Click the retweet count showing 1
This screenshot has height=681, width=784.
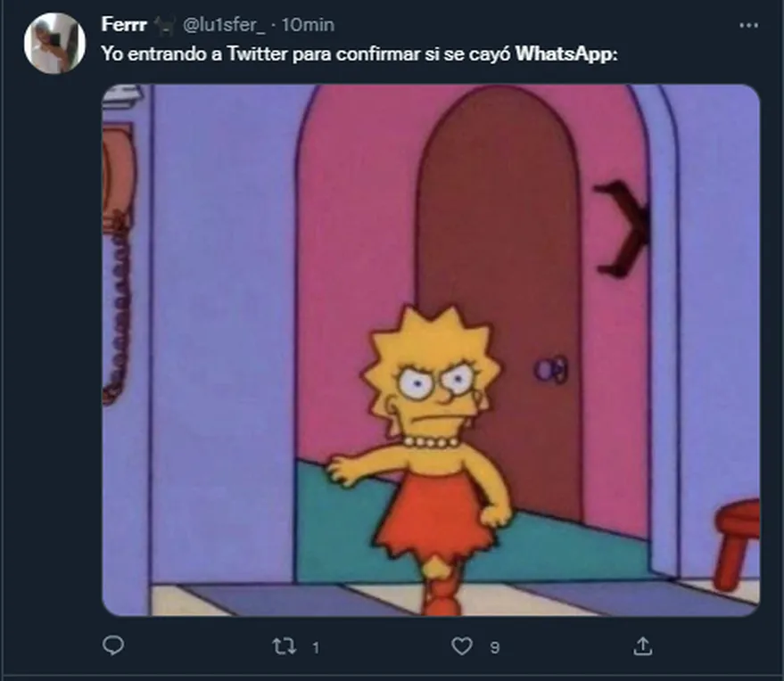pyautogui.click(x=316, y=647)
